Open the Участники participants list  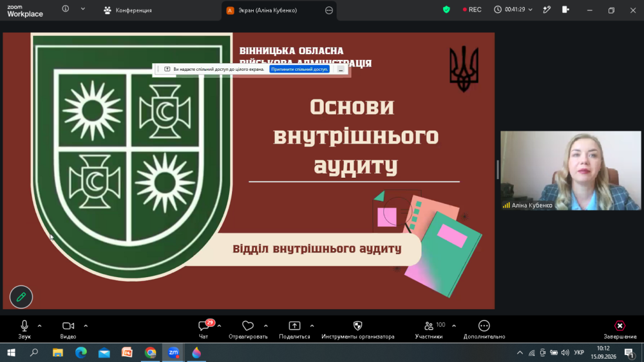click(x=429, y=330)
